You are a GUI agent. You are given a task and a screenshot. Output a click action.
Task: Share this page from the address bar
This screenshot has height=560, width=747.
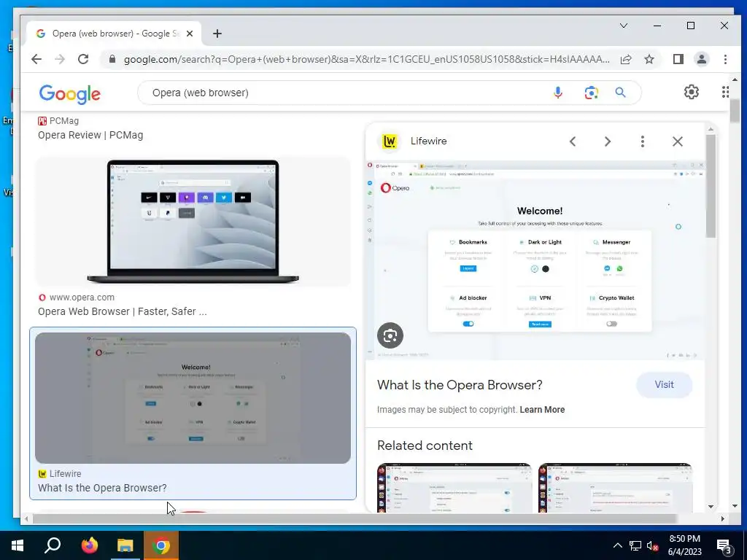625,59
